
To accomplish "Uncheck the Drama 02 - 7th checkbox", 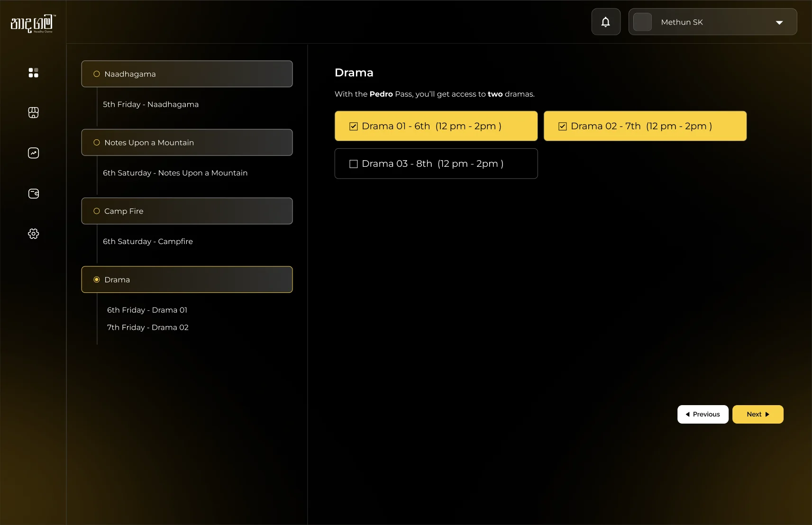I will pos(563,126).
